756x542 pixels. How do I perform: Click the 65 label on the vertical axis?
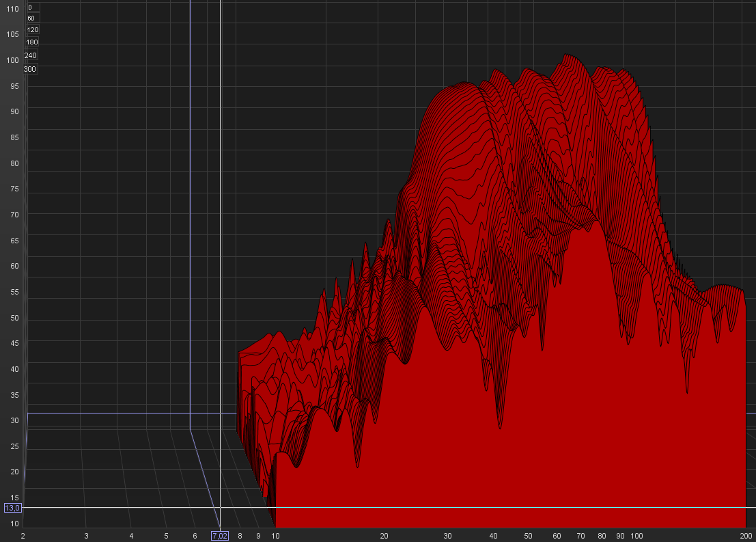click(x=14, y=241)
